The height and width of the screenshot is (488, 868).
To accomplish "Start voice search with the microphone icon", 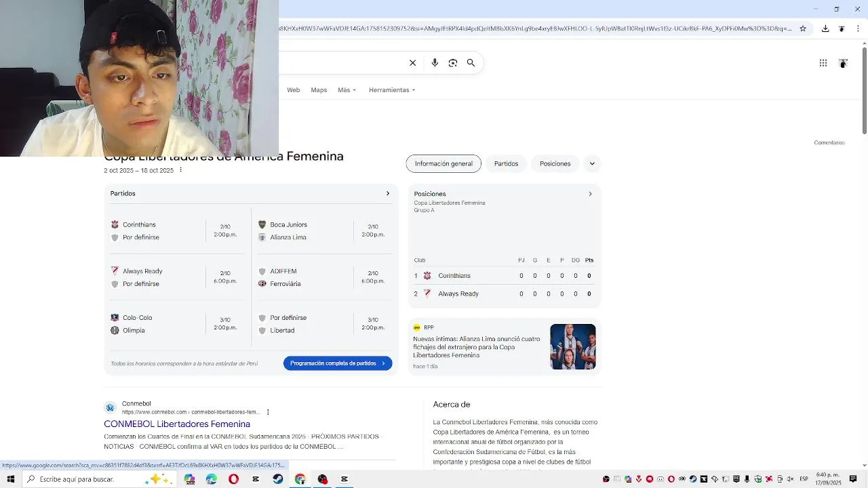I will 435,63.
